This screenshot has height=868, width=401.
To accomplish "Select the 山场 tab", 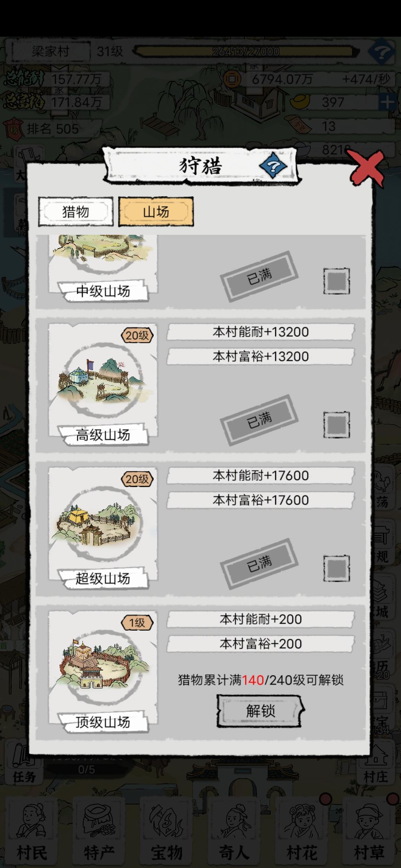I will click(156, 212).
